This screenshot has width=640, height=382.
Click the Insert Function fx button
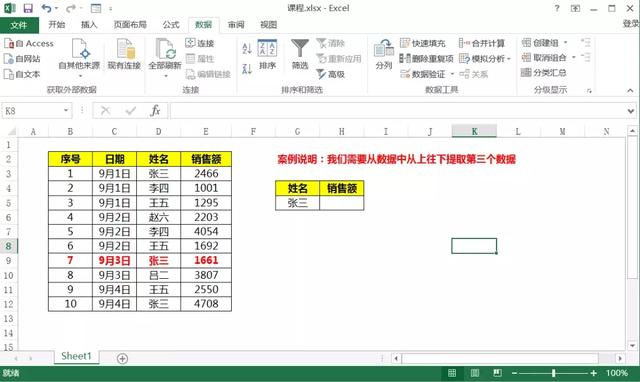click(x=155, y=111)
